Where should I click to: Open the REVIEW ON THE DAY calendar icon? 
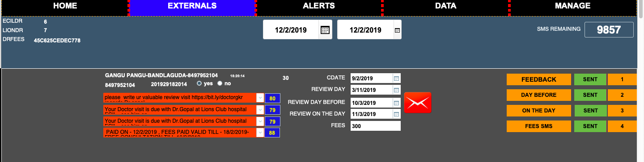pos(396,114)
